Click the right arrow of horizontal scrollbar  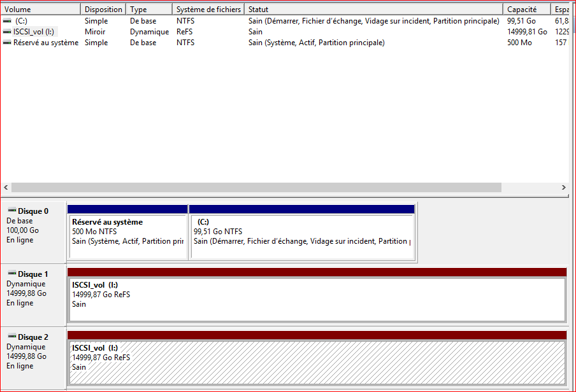(x=563, y=188)
